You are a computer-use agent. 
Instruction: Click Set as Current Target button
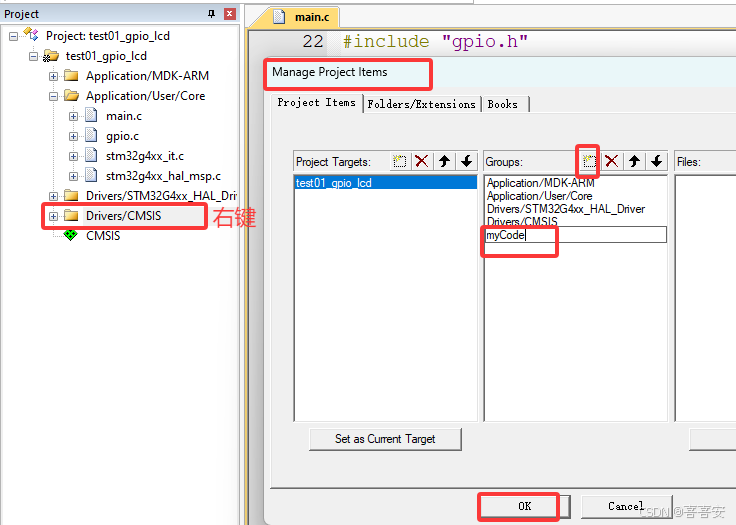pos(385,439)
